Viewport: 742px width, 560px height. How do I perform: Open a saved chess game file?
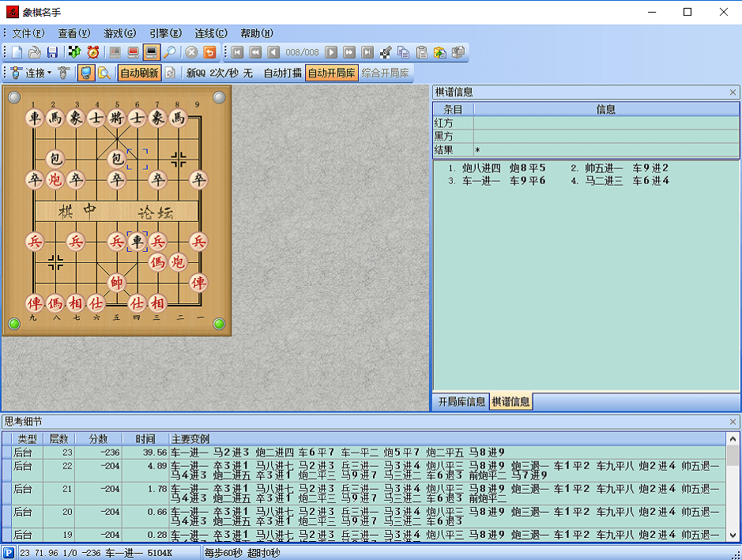(x=34, y=52)
